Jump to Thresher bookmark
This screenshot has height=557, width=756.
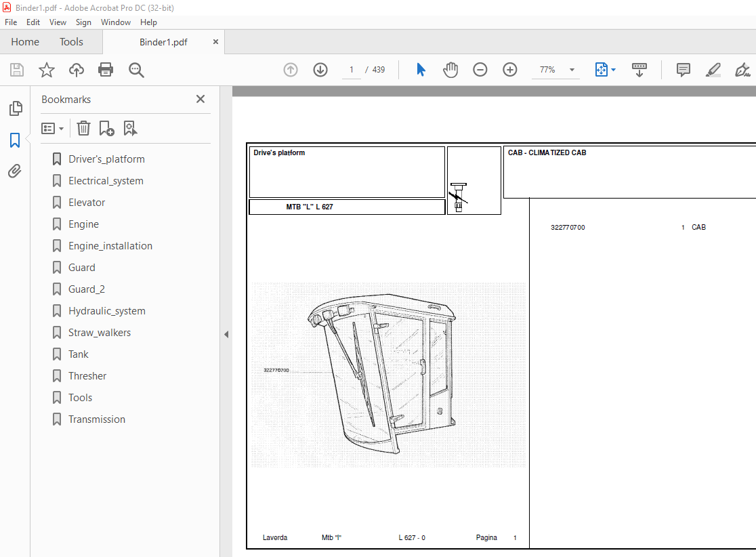pyautogui.click(x=87, y=376)
